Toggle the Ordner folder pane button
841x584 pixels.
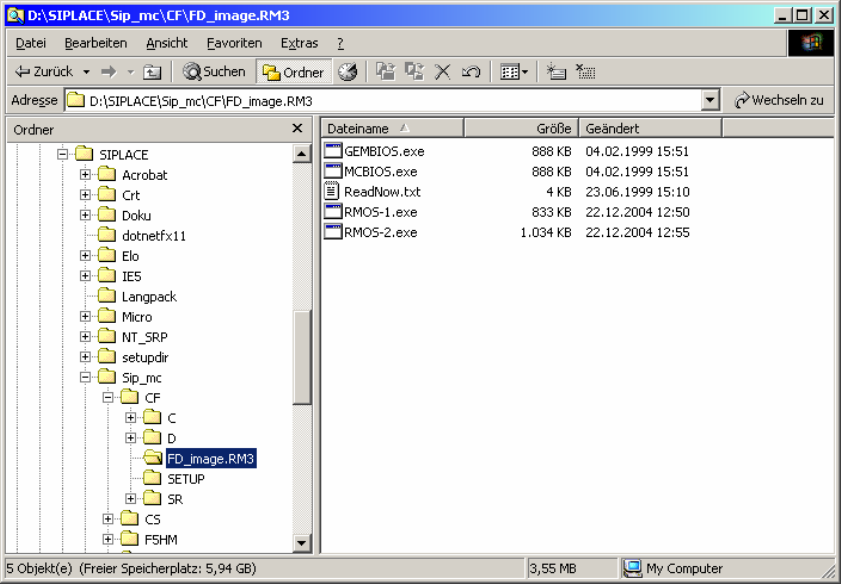[x=294, y=72]
